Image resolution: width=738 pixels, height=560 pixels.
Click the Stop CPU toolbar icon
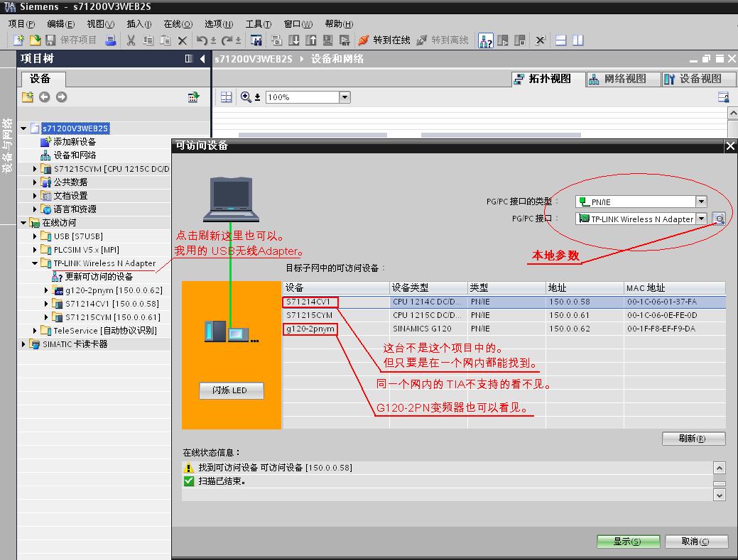520,40
